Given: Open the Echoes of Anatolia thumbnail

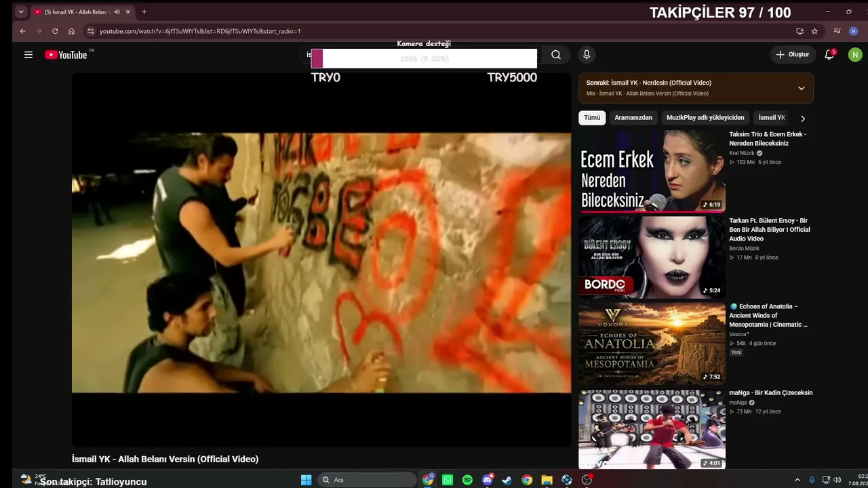Looking at the screenshot, I should 652,343.
